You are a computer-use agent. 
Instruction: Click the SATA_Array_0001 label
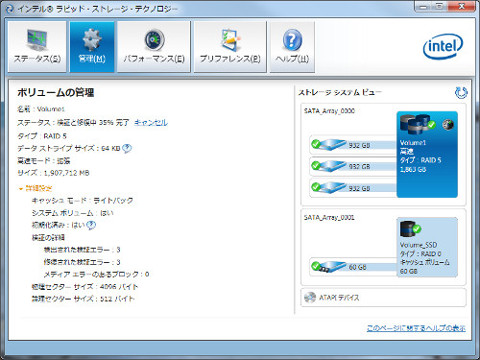(x=329, y=218)
